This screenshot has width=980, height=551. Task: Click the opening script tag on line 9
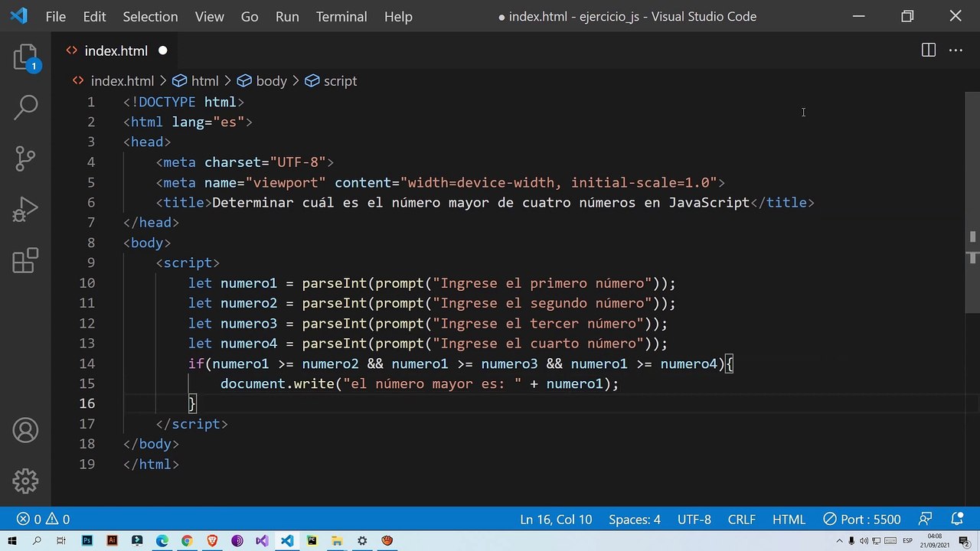(x=188, y=262)
